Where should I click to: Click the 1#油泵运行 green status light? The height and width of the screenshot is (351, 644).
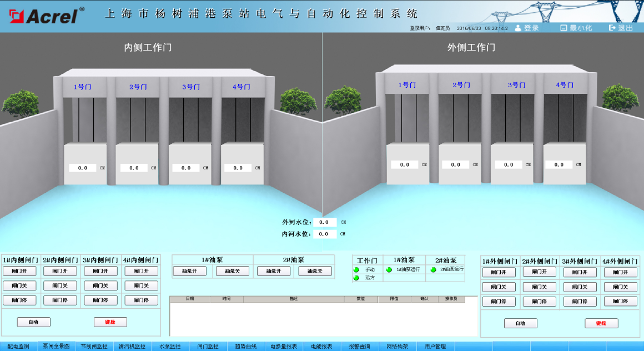pyautogui.click(x=389, y=270)
